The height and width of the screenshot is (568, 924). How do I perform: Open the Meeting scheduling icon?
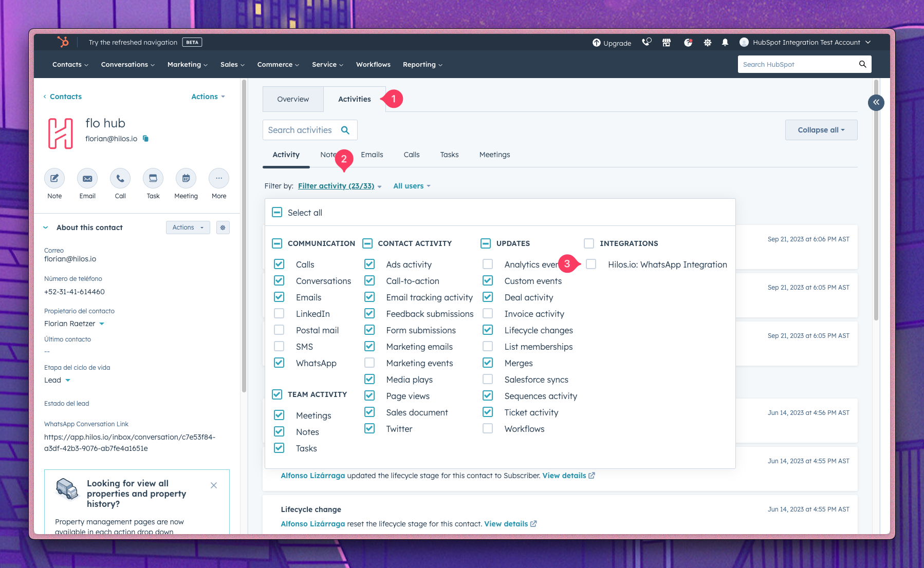pyautogui.click(x=186, y=178)
